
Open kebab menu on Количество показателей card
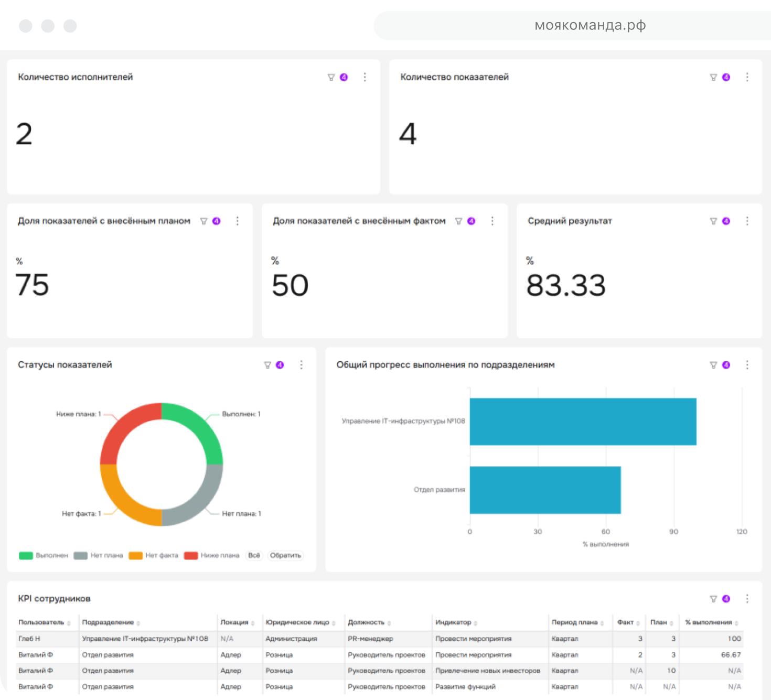click(x=747, y=77)
